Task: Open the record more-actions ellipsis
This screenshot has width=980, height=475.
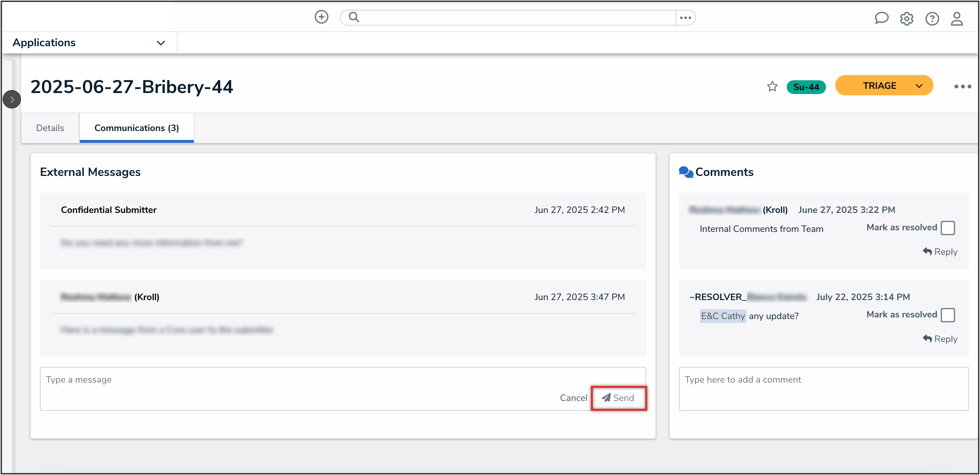Action: [x=963, y=87]
